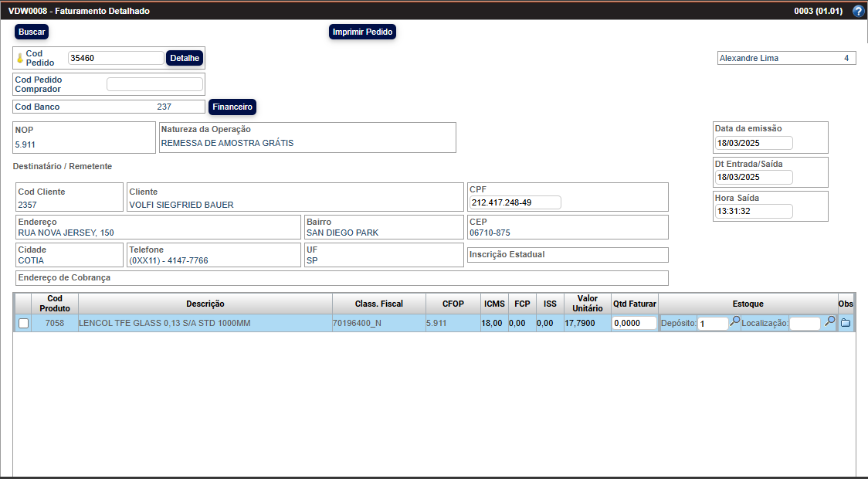Screen dimensions: 868x479
Task: Select the Dt Entrada/Saída date field
Action: [754, 177]
